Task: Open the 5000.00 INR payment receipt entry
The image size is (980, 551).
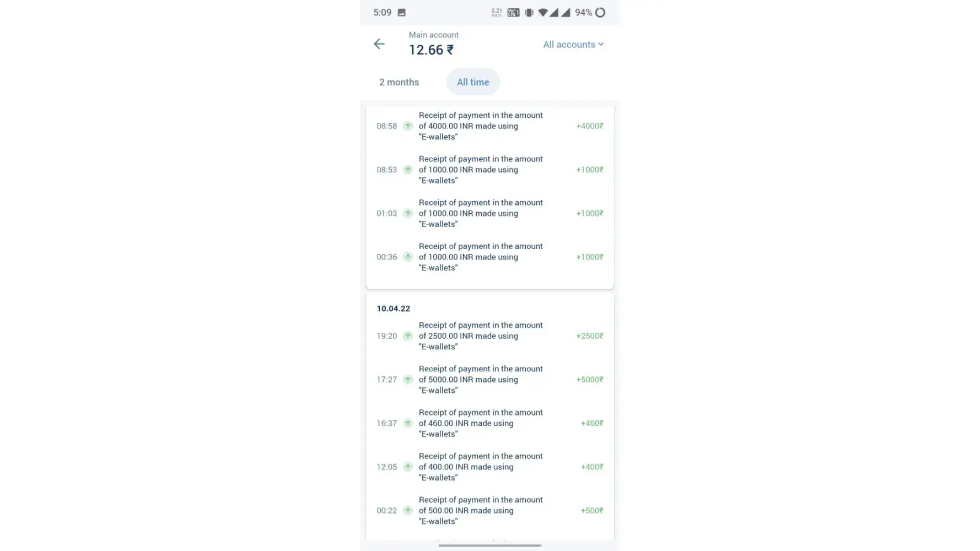Action: [x=480, y=380]
